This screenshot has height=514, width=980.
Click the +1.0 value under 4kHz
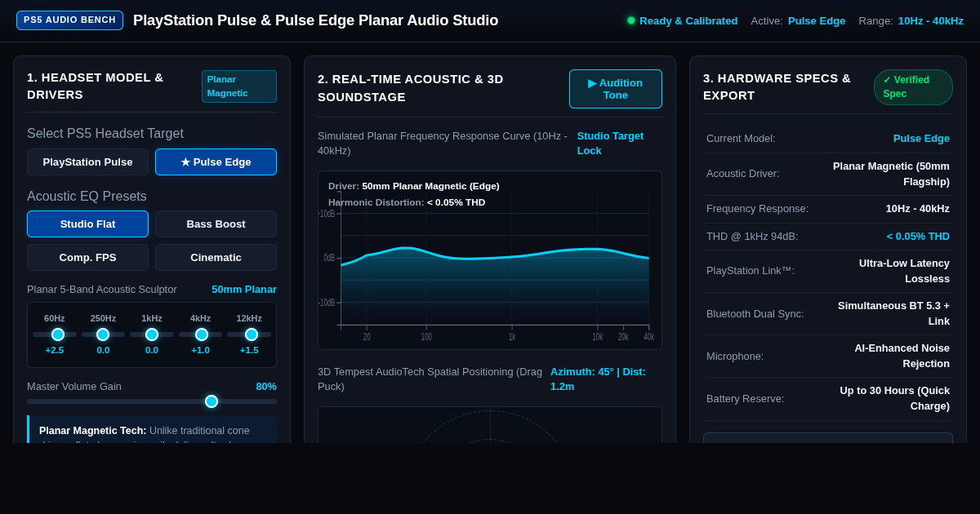200,351
